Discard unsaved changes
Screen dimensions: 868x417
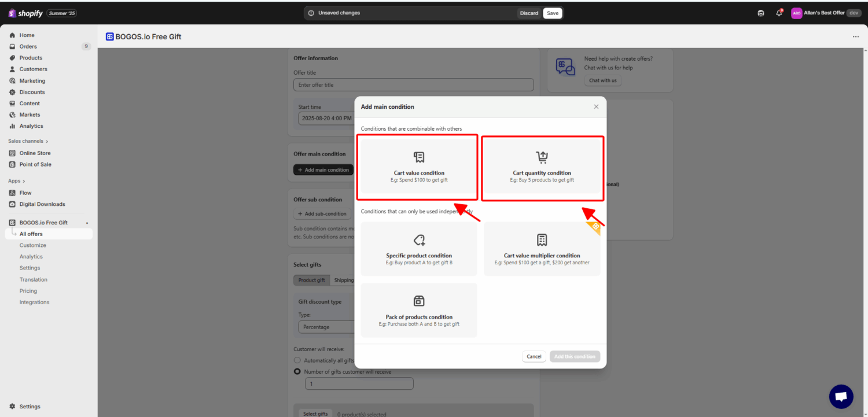[x=529, y=13]
